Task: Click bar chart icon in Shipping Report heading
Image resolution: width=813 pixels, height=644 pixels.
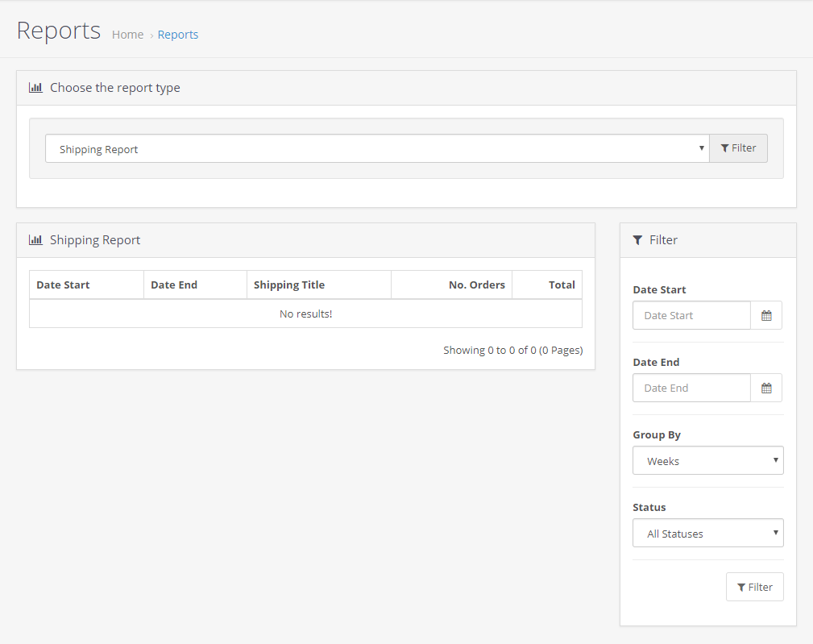Action: 35,240
